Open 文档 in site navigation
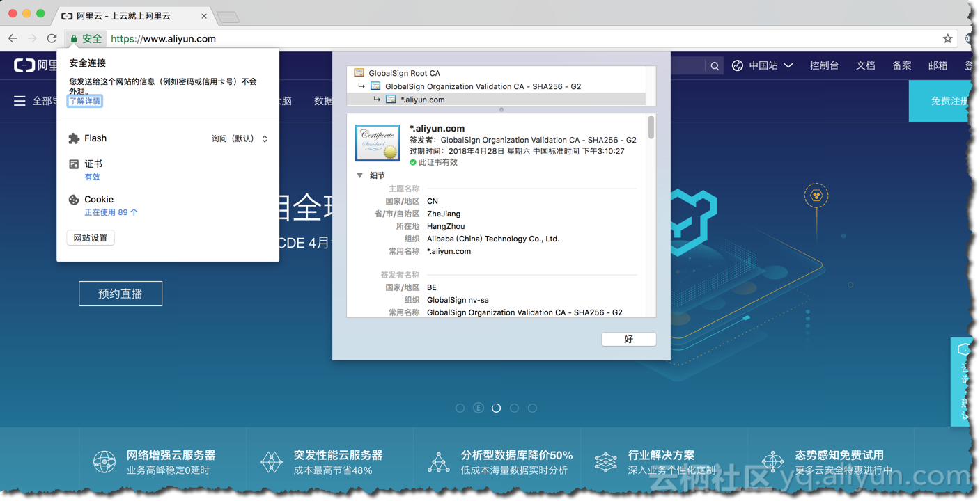Viewport: 980px width, 501px height. pyautogui.click(x=865, y=65)
